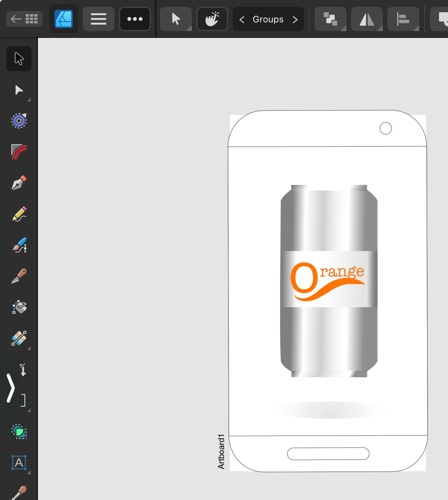Open the hamburger document menu

pos(99,19)
